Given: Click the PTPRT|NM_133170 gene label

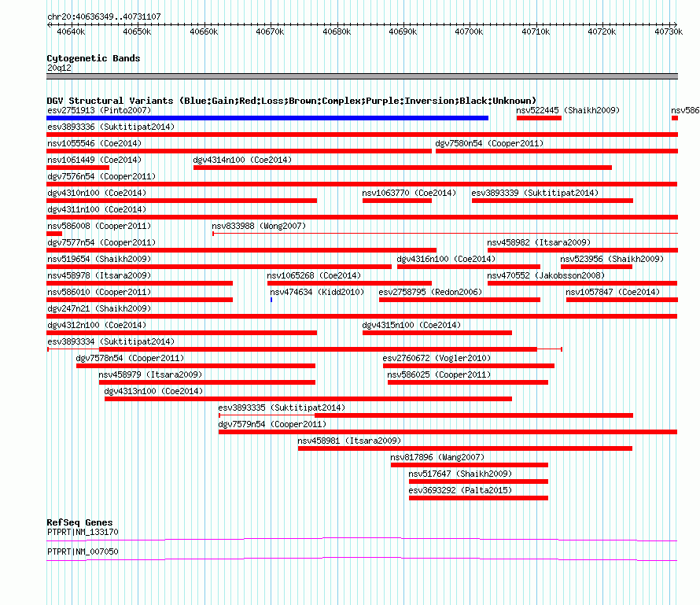Looking at the screenshot, I should [83, 532].
